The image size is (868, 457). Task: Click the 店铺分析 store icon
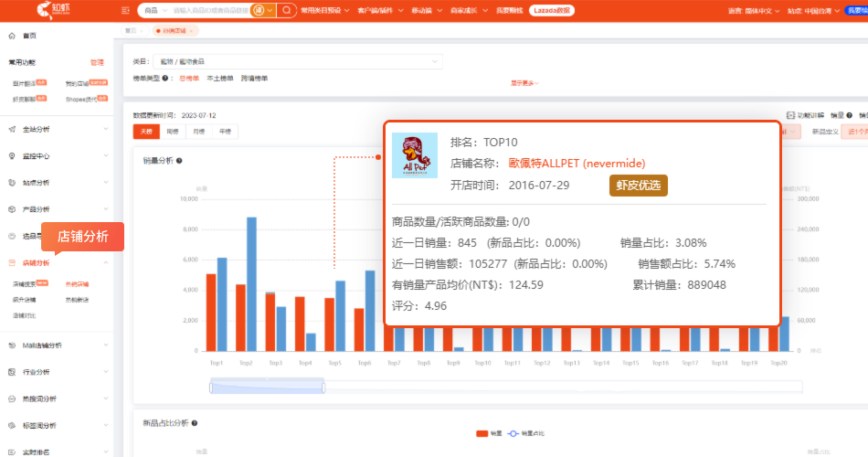(x=12, y=263)
